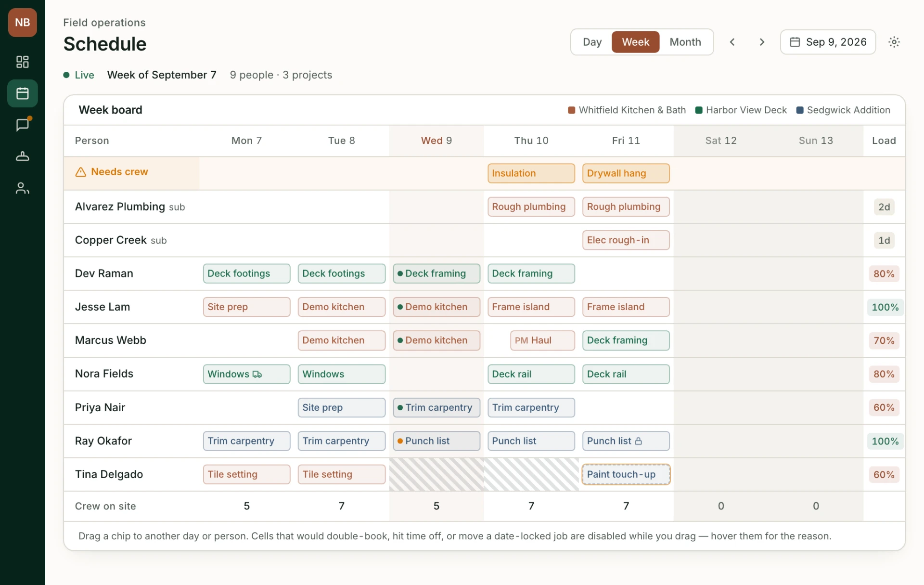Open the Sep 9, 2026 date picker
The height and width of the screenshot is (585, 924).
[828, 42]
